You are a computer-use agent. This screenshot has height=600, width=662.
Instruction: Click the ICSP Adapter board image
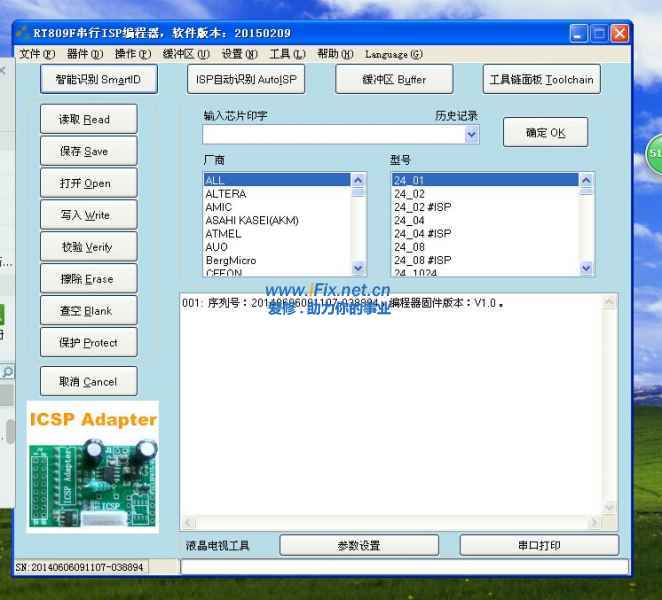click(93, 467)
